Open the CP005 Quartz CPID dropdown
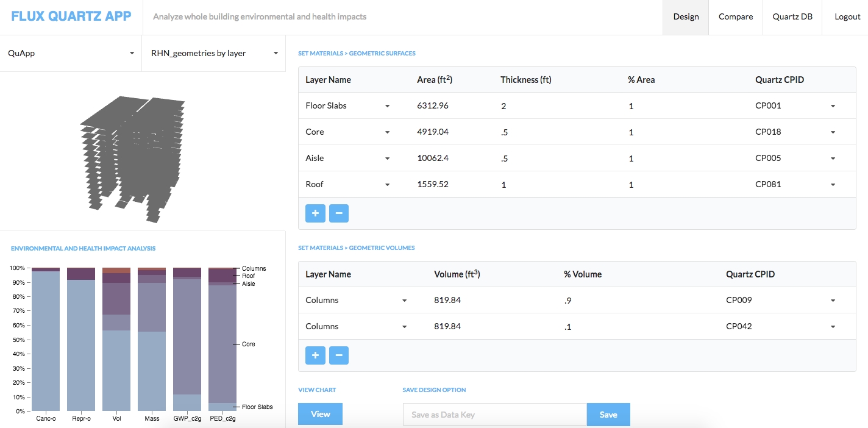Viewport: 868px width, 428px height. tap(795, 158)
